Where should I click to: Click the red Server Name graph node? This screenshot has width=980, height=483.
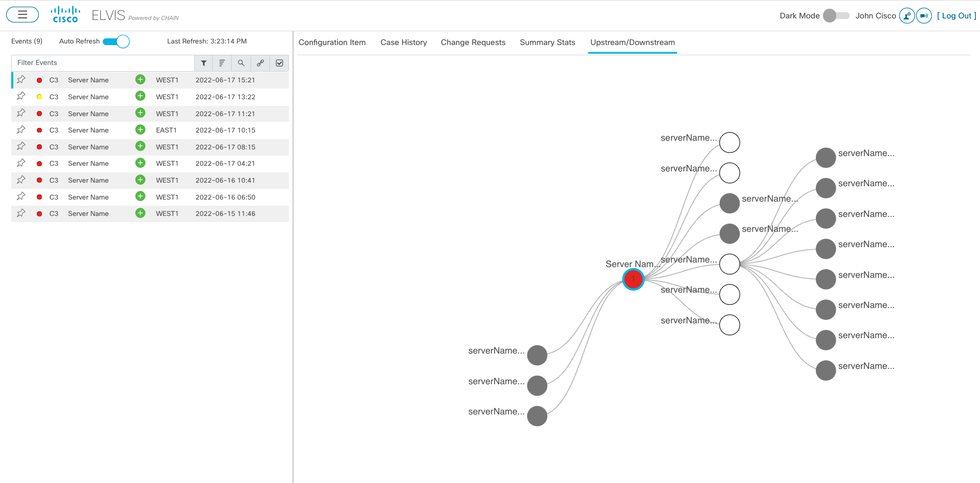633,279
